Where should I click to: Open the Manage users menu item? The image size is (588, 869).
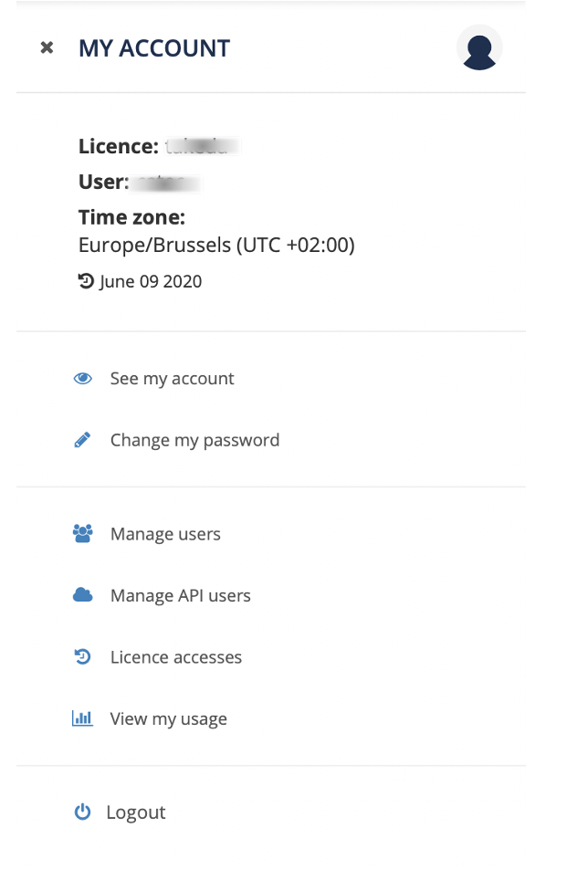[x=165, y=534]
